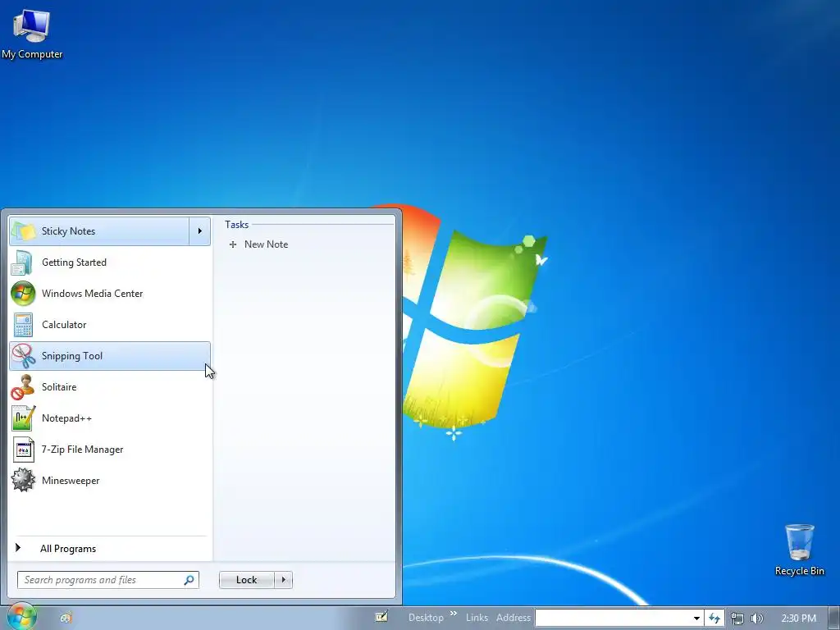Image resolution: width=840 pixels, height=630 pixels.
Task: Expand the All Programs list
Action: 110,548
